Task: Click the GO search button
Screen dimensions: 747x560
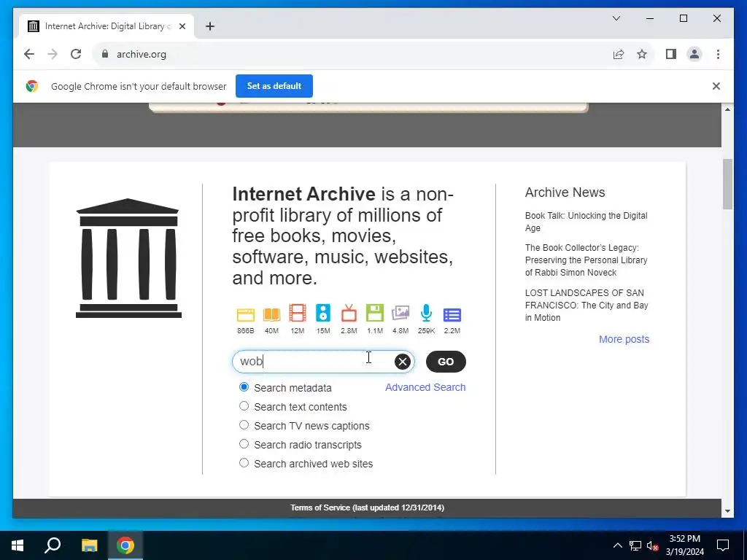Action: click(446, 362)
